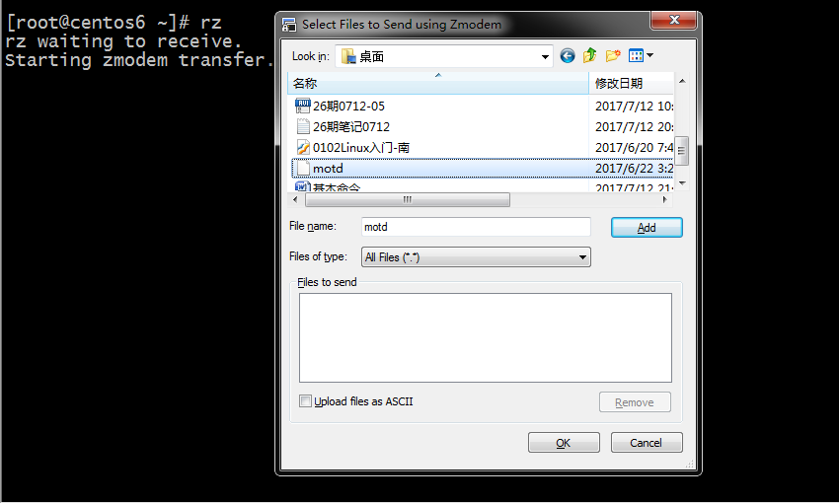Viewport: 839px width, 504px height.
Task: Click the Zmodem dialog title icon
Action: click(289, 25)
